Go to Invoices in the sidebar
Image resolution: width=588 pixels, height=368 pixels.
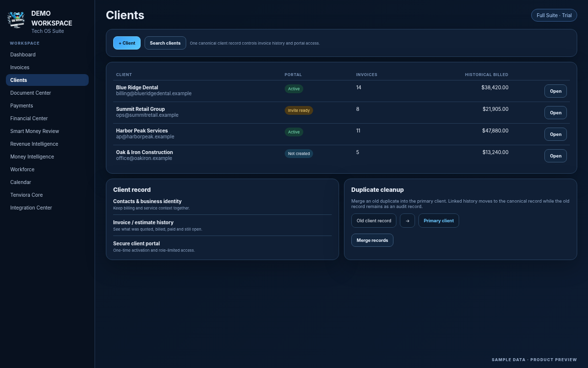click(x=47, y=67)
